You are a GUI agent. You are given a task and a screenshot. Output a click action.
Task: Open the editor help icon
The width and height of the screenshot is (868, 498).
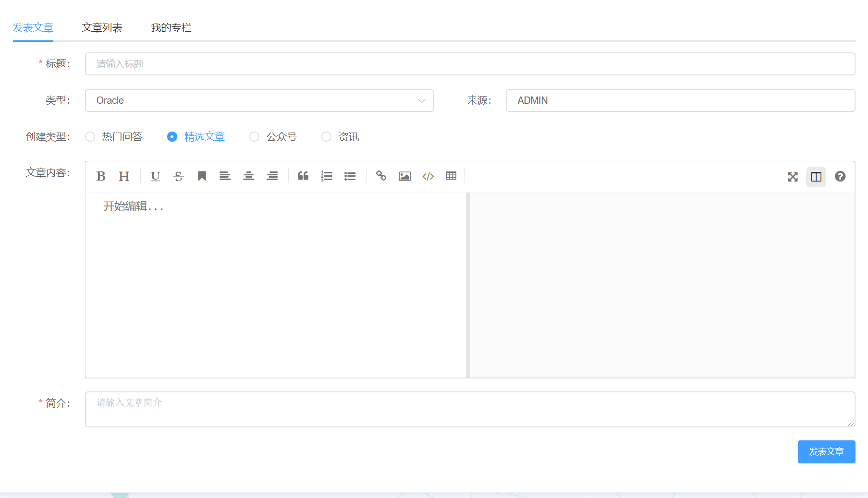(x=840, y=177)
